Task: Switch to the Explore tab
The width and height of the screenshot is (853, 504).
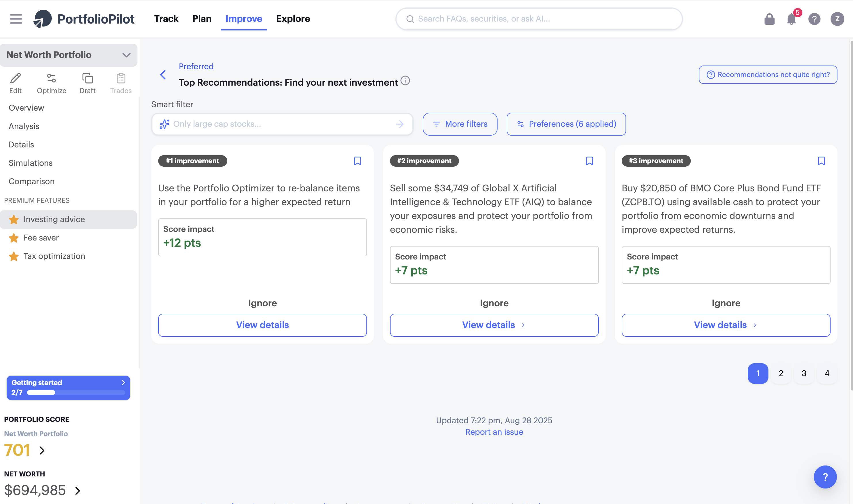Action: pos(293,19)
